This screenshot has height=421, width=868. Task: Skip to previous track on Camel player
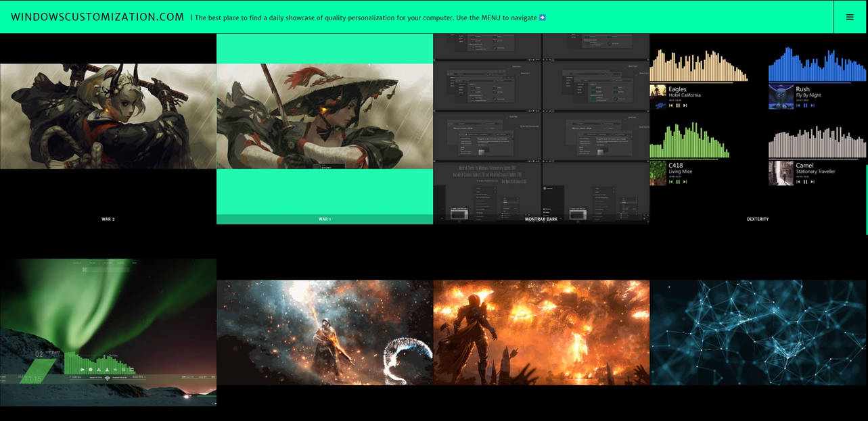pos(799,182)
